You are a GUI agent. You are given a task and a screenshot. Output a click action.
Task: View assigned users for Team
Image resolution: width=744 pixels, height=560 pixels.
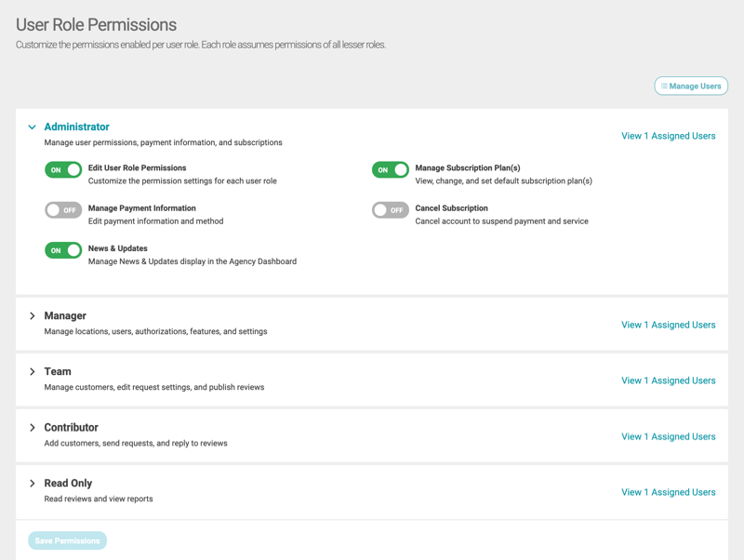(668, 380)
